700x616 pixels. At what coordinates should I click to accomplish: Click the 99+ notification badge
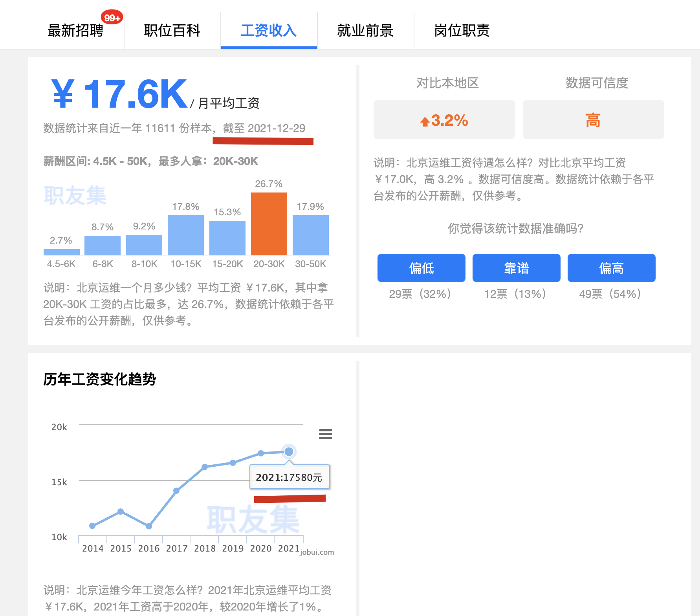pyautogui.click(x=112, y=18)
